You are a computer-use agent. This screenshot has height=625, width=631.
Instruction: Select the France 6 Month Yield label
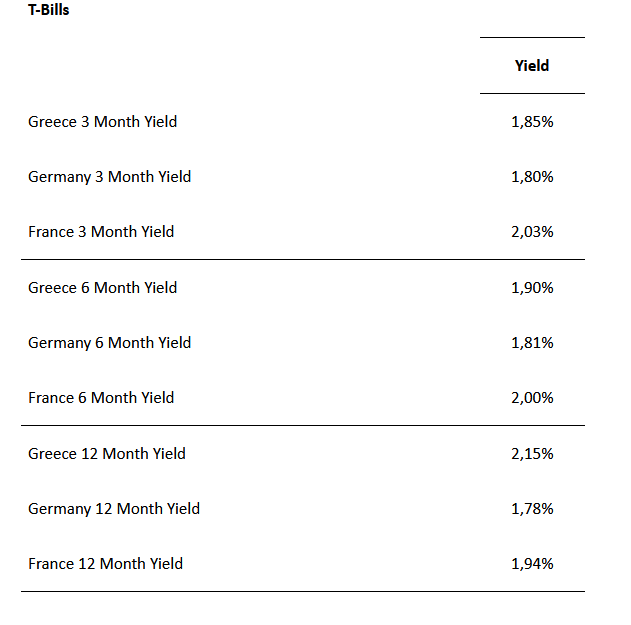point(101,398)
